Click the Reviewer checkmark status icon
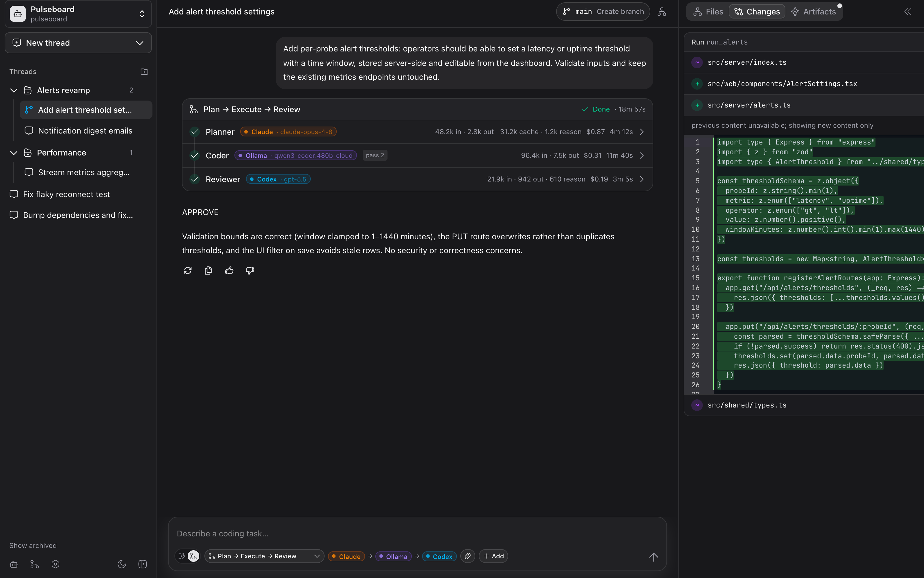924x578 pixels. coord(194,179)
